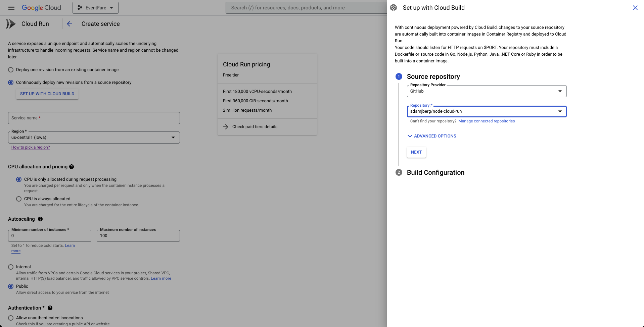
Task: Open How to pick a region link
Action: [31, 147]
